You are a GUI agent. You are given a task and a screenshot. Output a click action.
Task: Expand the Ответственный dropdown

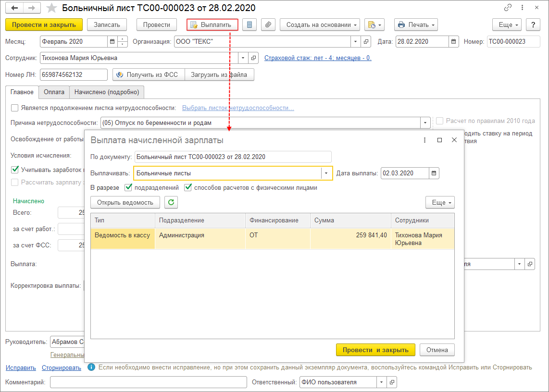coord(382,382)
